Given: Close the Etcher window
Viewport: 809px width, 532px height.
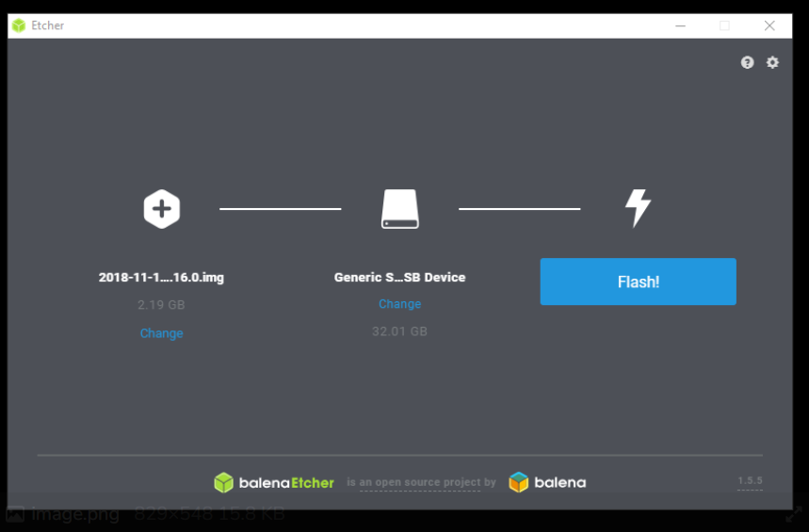Looking at the screenshot, I should click(x=769, y=25).
